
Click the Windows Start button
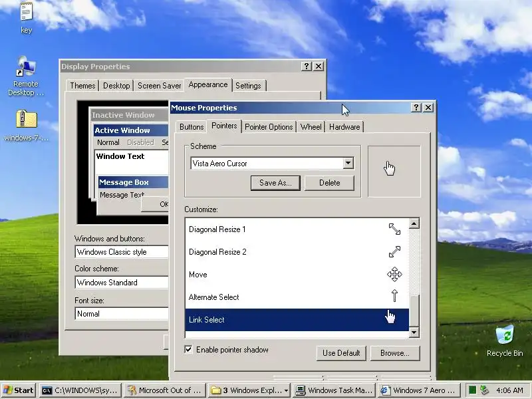19,390
